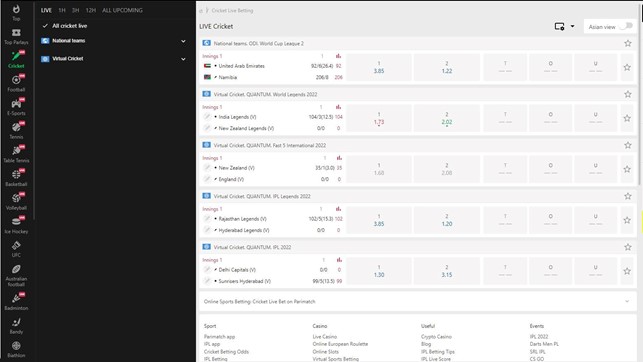Open Volleyball in sidebar
The width and height of the screenshot is (643, 362).
pyautogui.click(x=16, y=202)
